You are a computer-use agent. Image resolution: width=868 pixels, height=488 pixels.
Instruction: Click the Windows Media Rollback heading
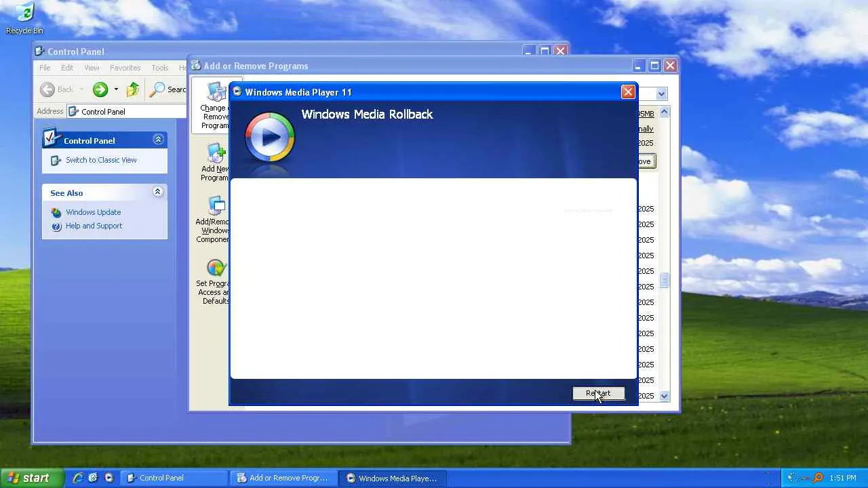tap(367, 115)
